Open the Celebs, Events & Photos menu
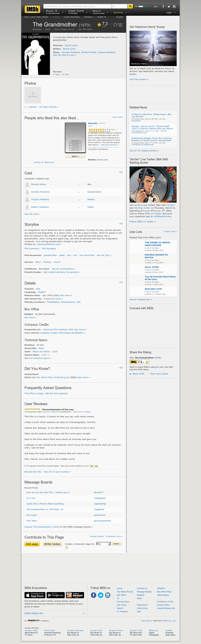This screenshot has width=201, height=644. tap(78, 12)
